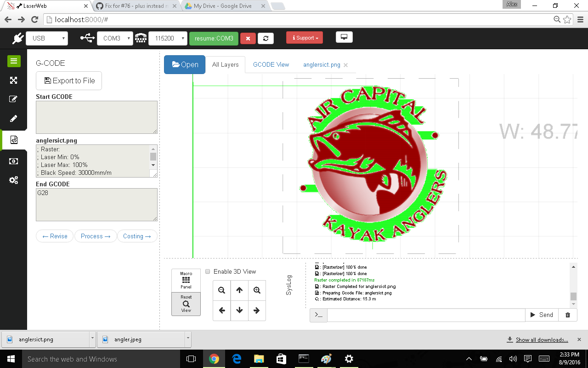Click Show all downloads link
This screenshot has height=368, width=588.
(542, 340)
